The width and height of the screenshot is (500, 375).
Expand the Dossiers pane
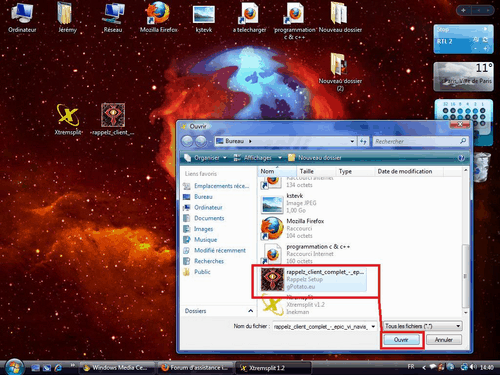[251, 311]
